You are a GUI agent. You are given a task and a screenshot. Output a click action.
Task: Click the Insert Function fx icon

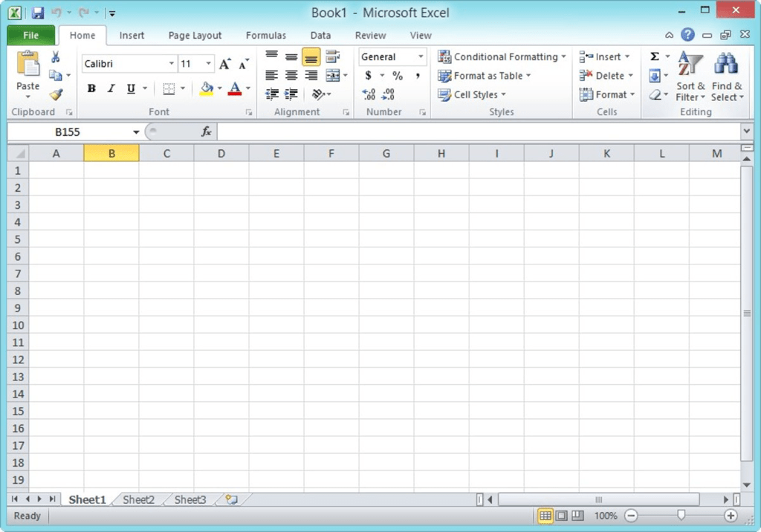click(207, 132)
